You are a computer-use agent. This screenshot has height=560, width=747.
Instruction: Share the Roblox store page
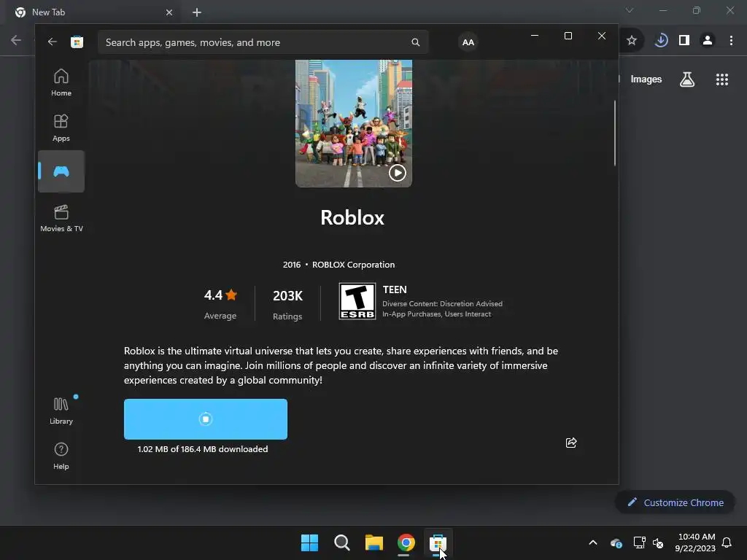point(570,443)
